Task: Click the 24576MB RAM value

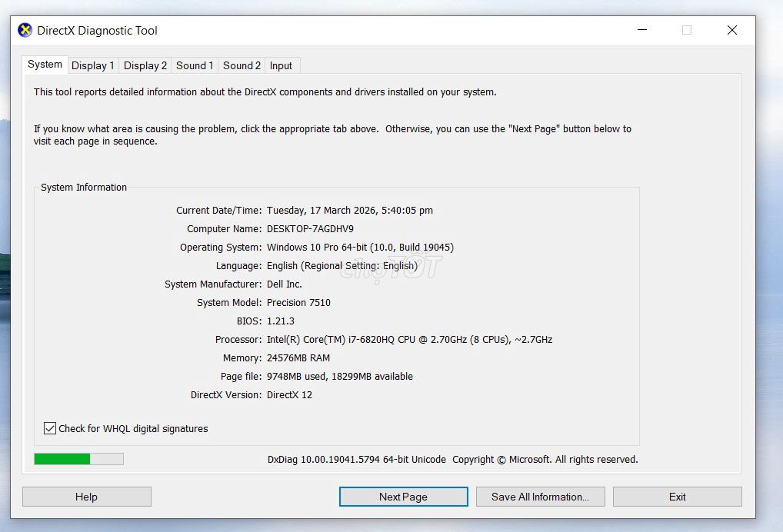Action: (x=298, y=358)
